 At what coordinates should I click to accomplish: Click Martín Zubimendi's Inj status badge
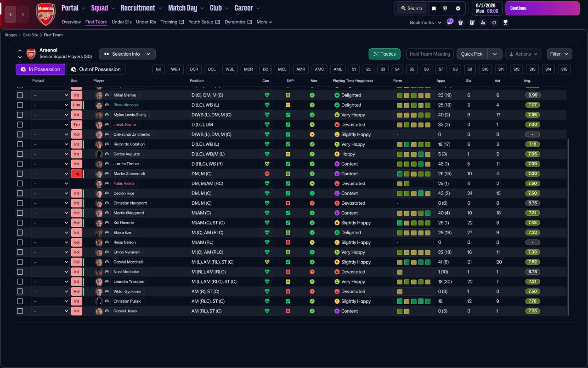click(76, 174)
